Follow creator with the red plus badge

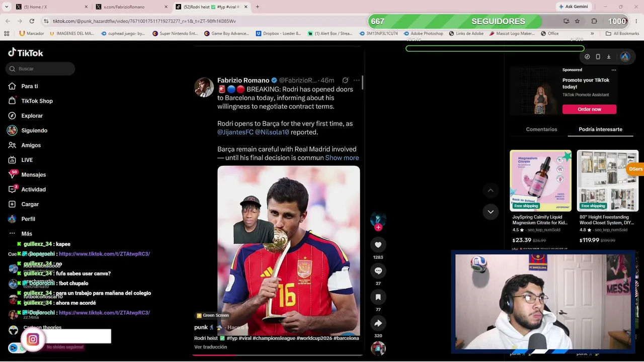pyautogui.click(x=378, y=227)
